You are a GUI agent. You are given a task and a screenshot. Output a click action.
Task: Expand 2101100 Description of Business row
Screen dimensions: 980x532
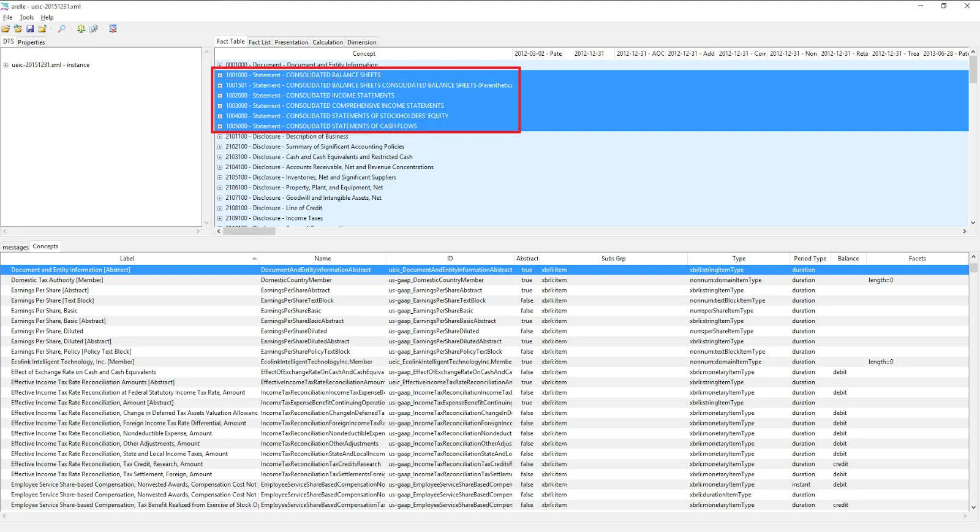pyautogui.click(x=220, y=137)
